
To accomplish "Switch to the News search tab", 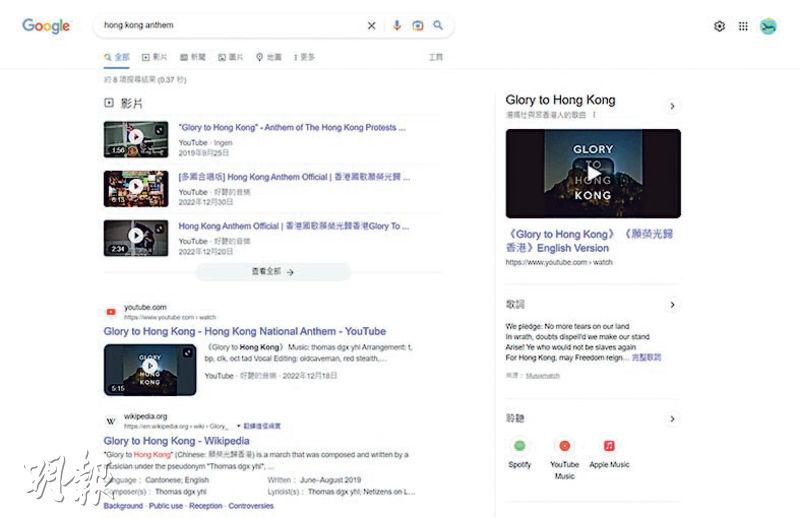I will [194, 58].
